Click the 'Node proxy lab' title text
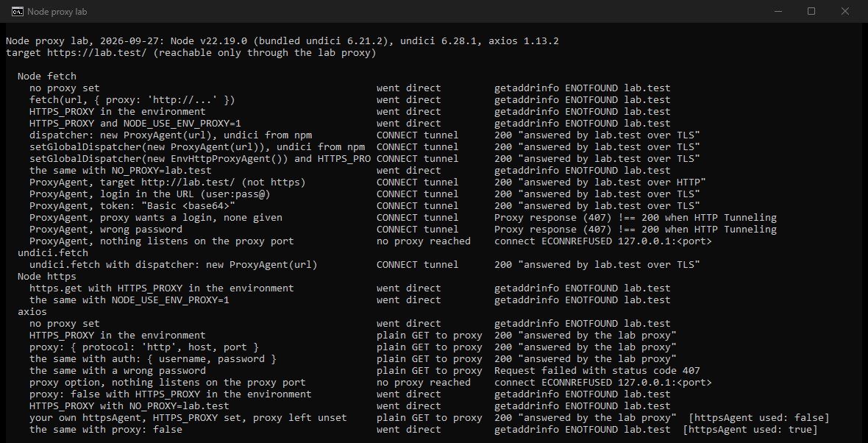The image size is (868, 443). pos(57,12)
